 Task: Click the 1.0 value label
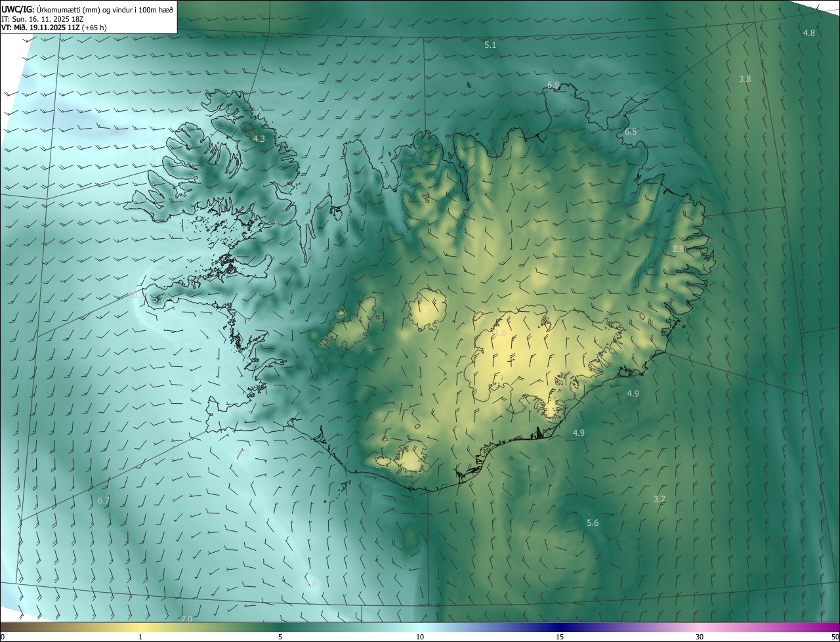point(500,333)
